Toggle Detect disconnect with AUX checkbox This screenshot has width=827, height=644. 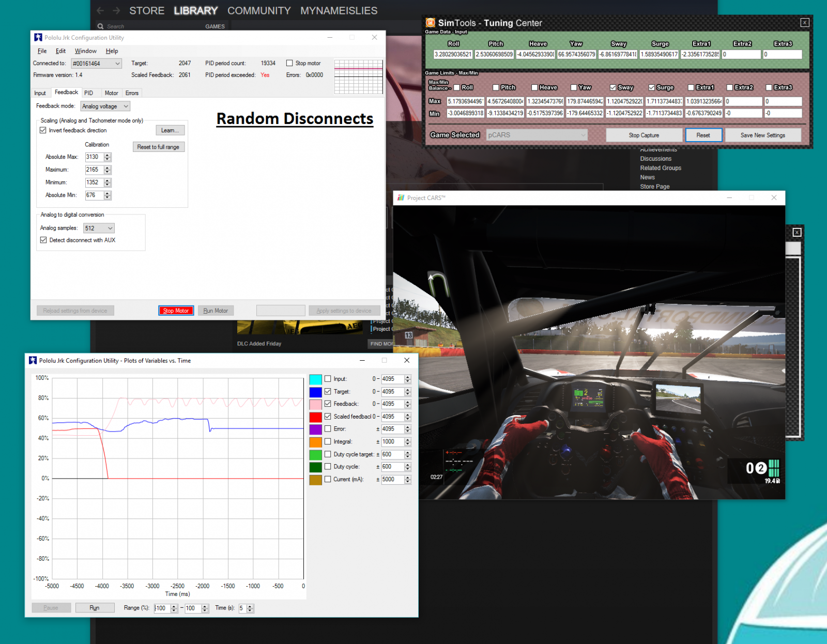point(43,240)
